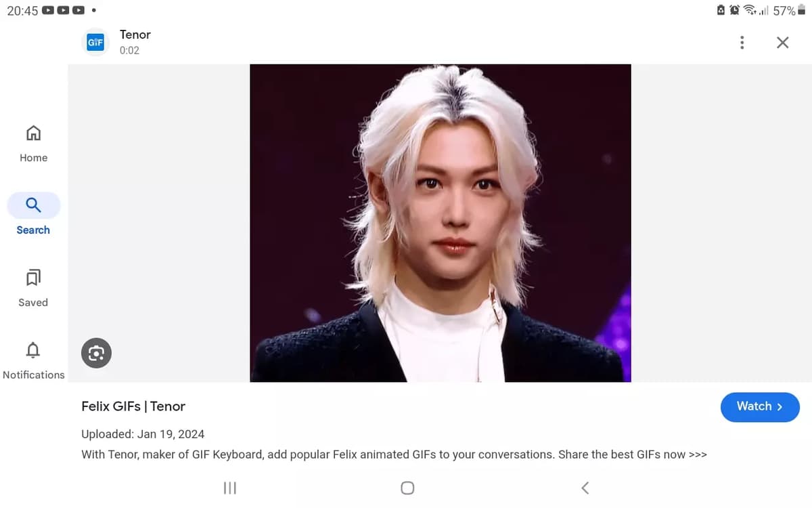This screenshot has height=508, width=812.
Task: Click the Tenor GIF favicon
Action: click(95, 42)
